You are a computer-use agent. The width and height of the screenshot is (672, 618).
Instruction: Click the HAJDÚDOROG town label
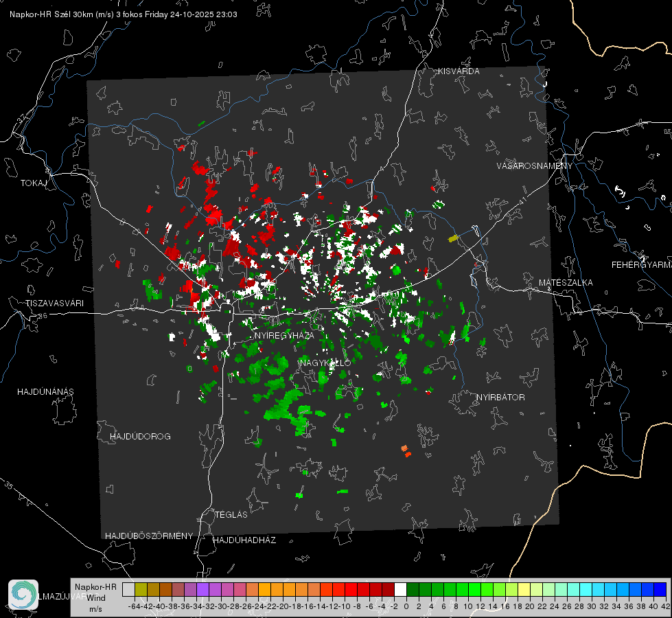point(140,436)
